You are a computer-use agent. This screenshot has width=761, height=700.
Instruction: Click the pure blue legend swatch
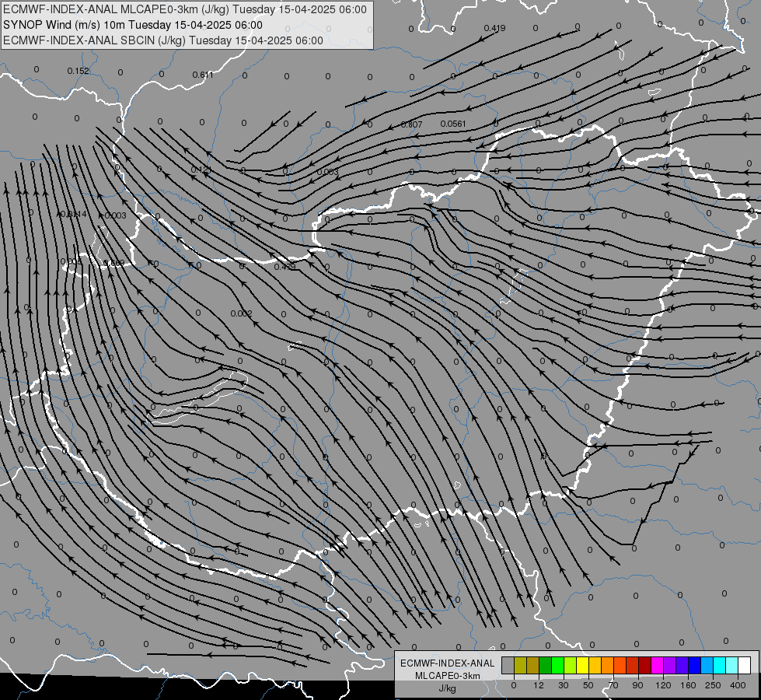(695, 665)
